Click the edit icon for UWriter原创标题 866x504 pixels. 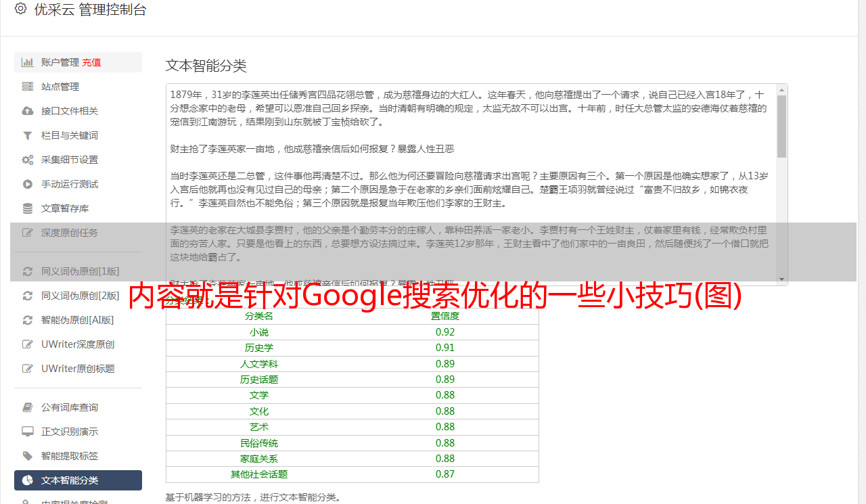(x=28, y=369)
